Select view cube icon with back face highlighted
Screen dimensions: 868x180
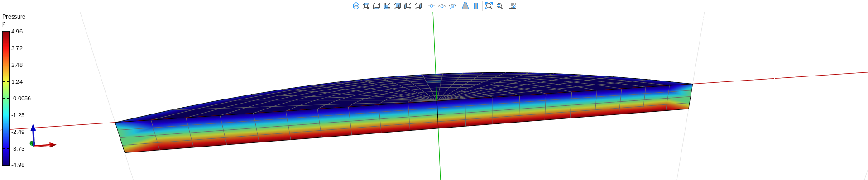pos(397,6)
